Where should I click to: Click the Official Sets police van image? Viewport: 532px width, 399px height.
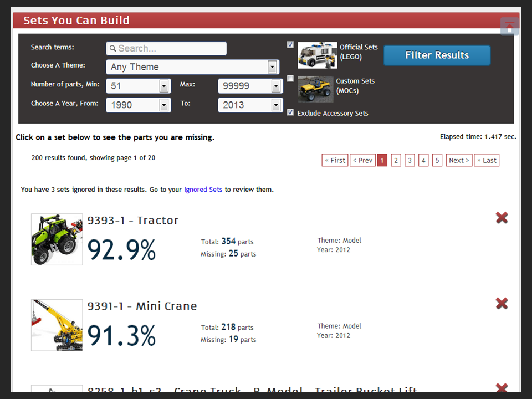point(317,55)
